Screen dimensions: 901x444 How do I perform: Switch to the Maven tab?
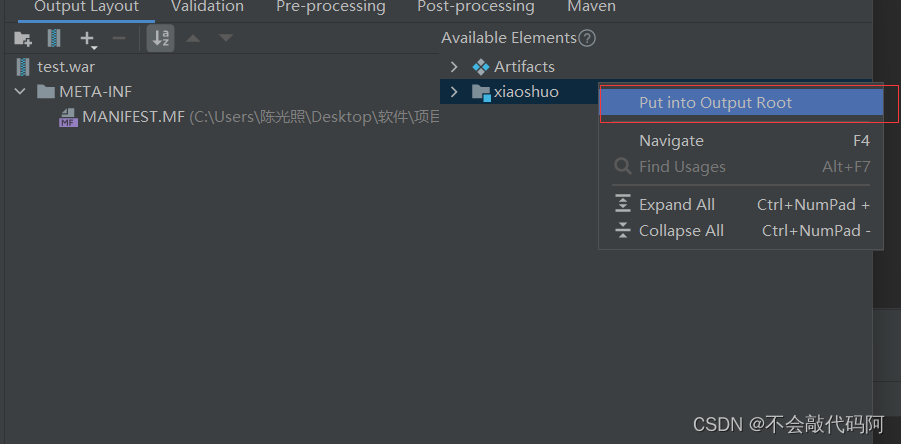(x=591, y=7)
